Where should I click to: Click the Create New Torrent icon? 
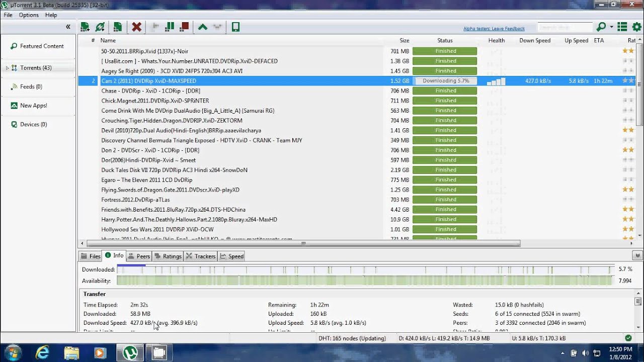[117, 27]
